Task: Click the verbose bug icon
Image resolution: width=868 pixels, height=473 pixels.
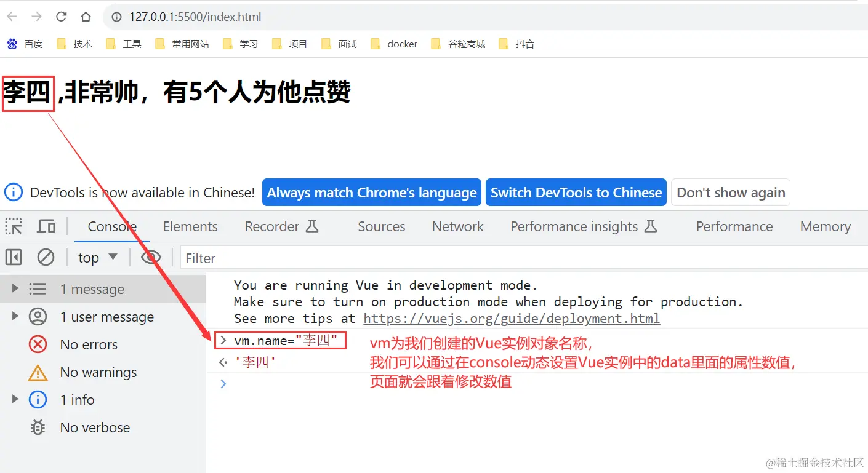Action: 38,427
